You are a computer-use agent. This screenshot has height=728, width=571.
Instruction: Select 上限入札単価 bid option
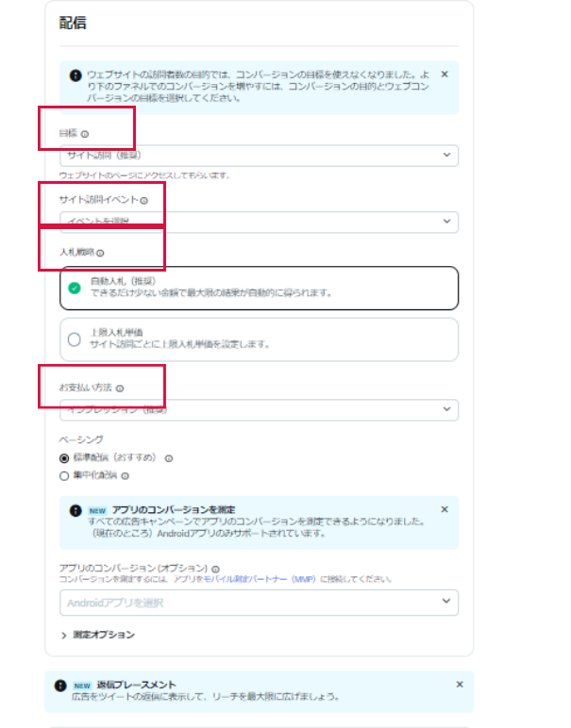point(259,339)
